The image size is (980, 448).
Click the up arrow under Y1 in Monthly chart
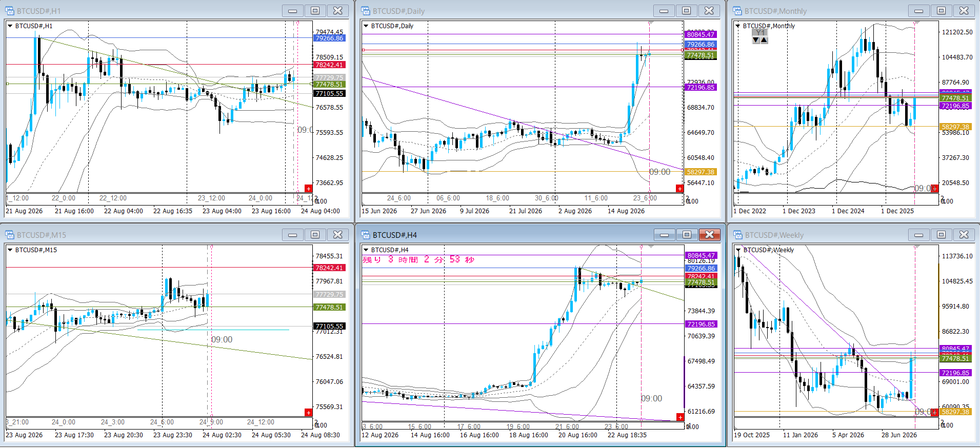764,40
